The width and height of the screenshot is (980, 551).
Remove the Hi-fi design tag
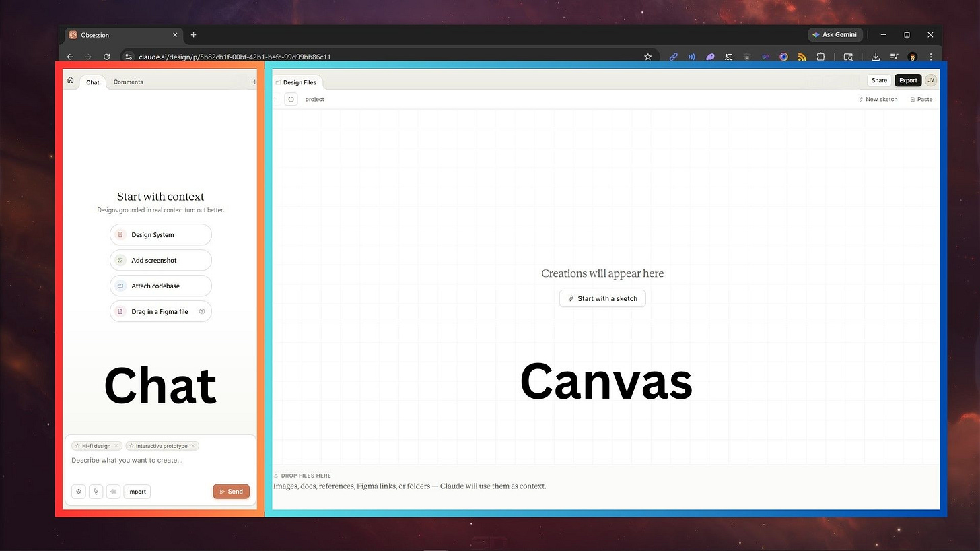[x=116, y=446]
